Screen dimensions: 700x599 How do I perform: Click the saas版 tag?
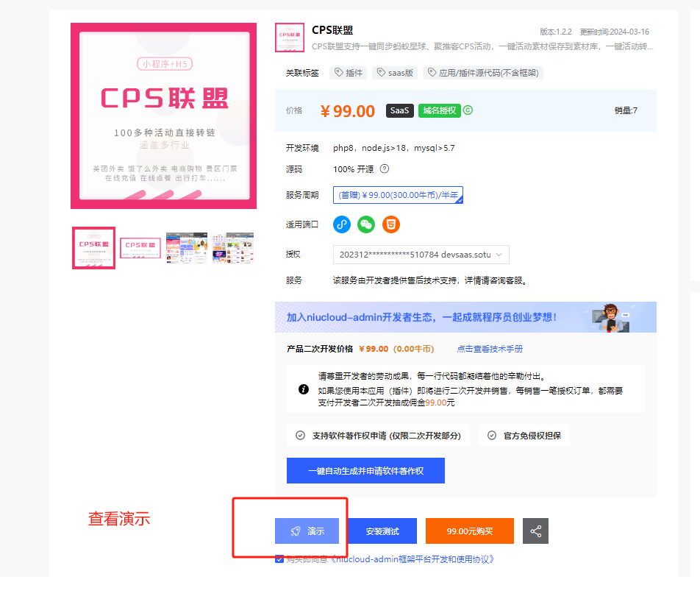[395, 73]
